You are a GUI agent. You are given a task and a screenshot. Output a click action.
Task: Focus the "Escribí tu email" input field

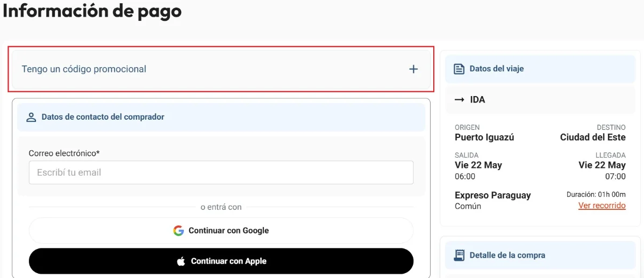[x=221, y=173]
